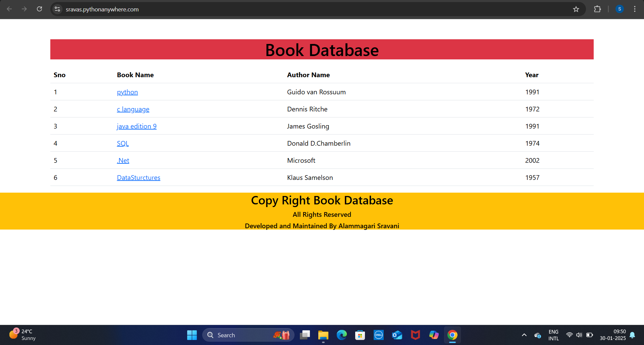The width and height of the screenshot is (644, 345).
Task: Switch to Chrome on the taskbar
Action: click(452, 335)
